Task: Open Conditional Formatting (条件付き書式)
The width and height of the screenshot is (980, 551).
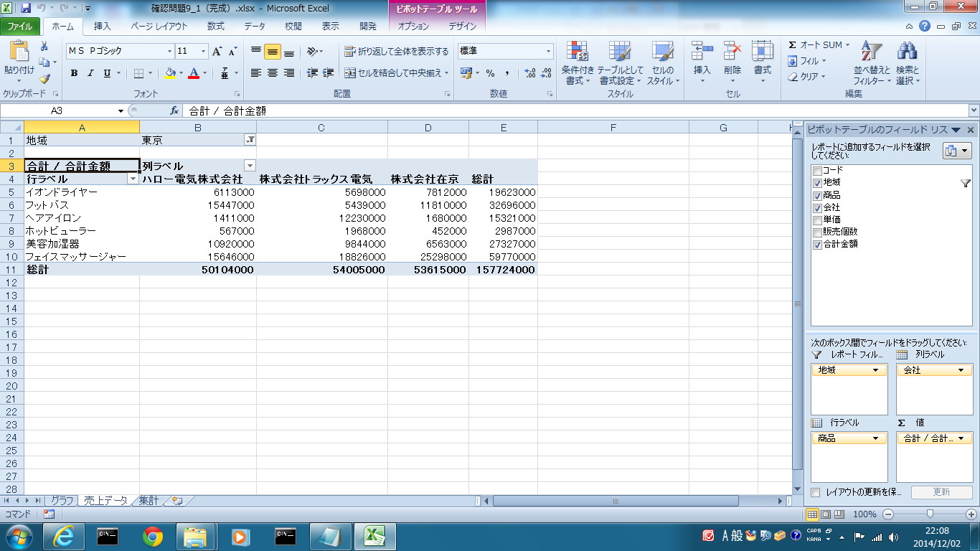Action: pyautogui.click(x=578, y=63)
